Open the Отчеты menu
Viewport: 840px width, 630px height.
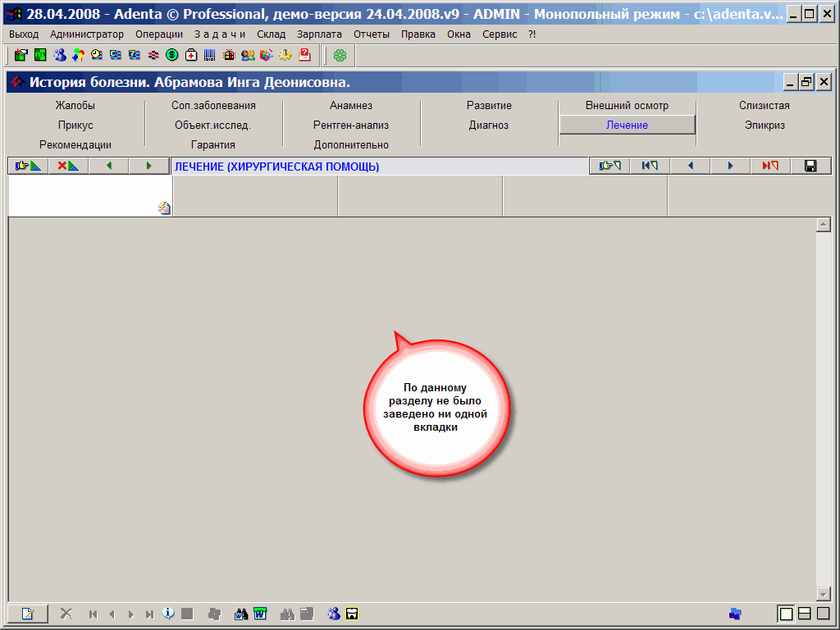(x=372, y=34)
